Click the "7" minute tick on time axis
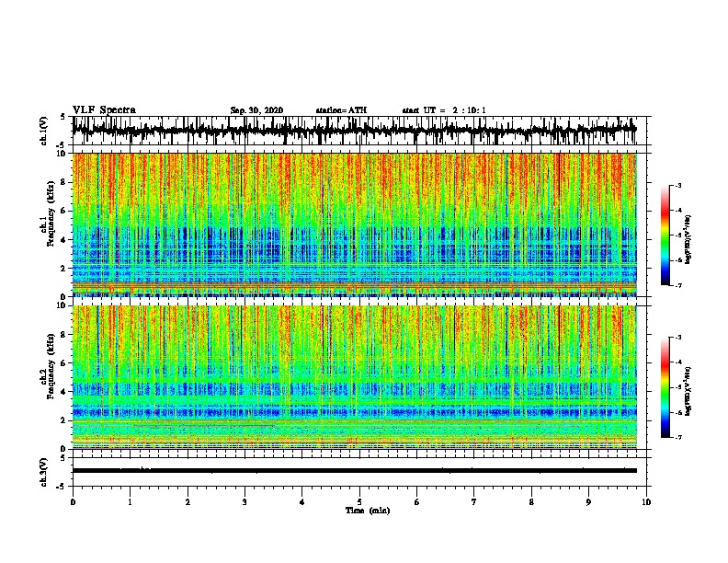Screen dimensions: 728x563 [x=474, y=502]
